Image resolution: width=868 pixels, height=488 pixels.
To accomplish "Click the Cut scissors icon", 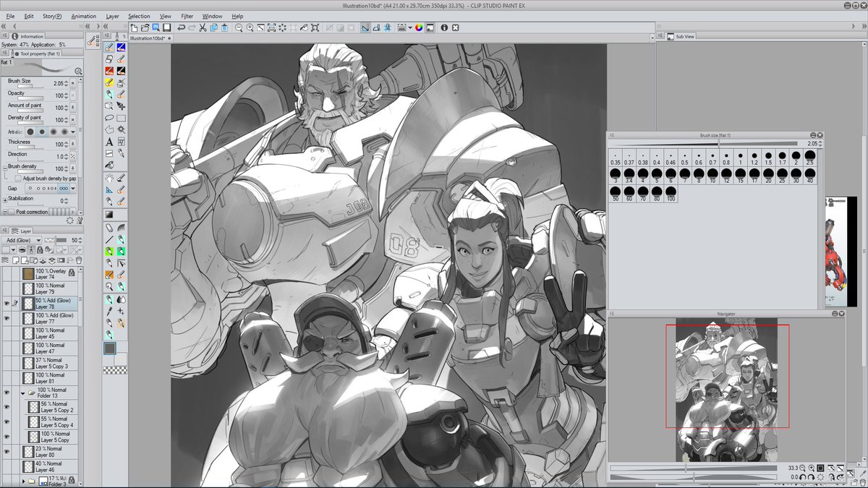I will pos(203,28).
